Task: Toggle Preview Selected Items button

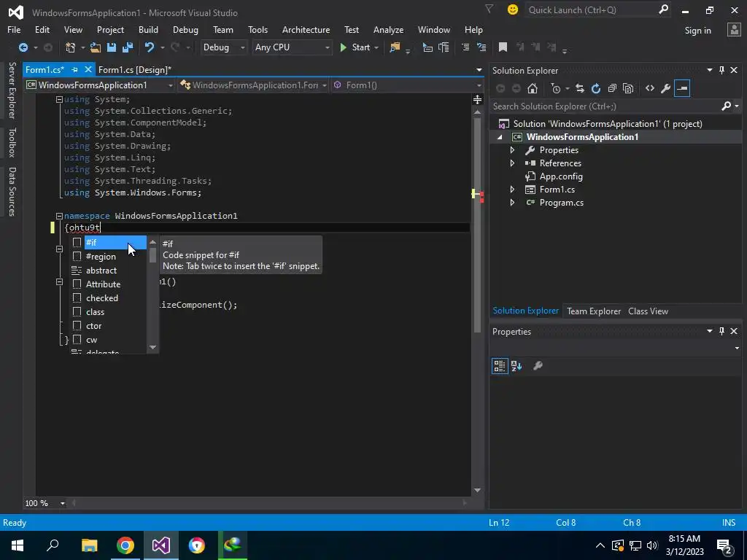Action: click(x=682, y=88)
